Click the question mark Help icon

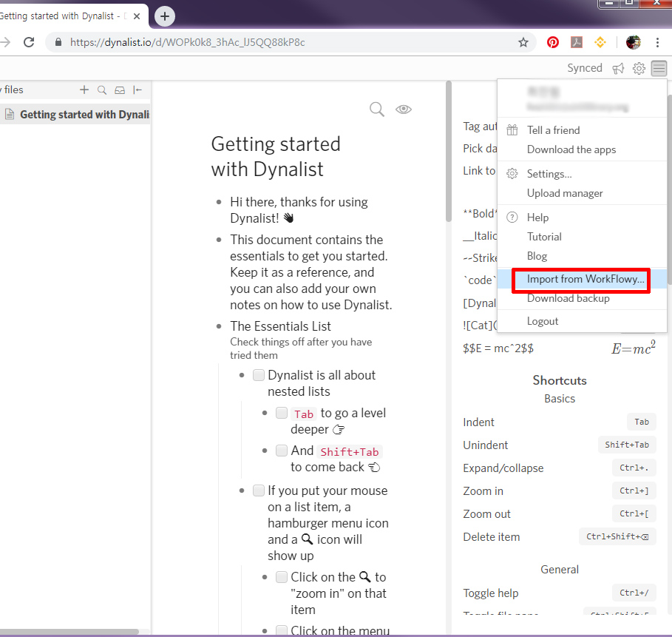point(512,218)
